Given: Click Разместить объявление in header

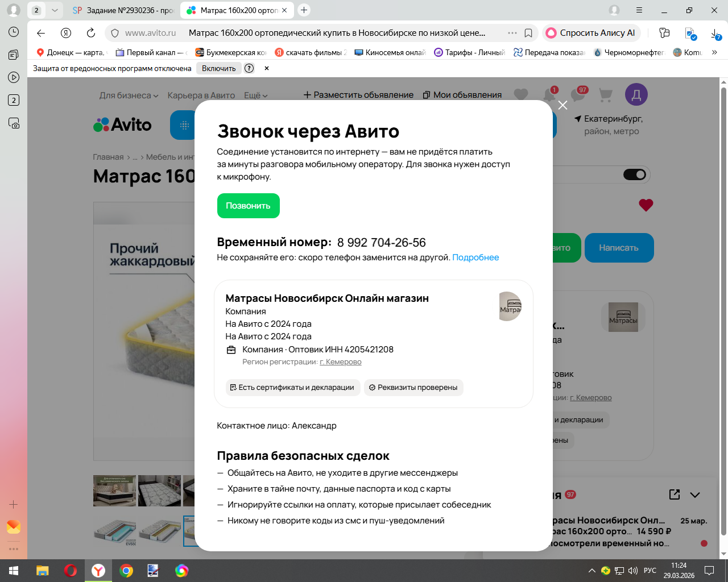Looking at the screenshot, I should point(358,95).
